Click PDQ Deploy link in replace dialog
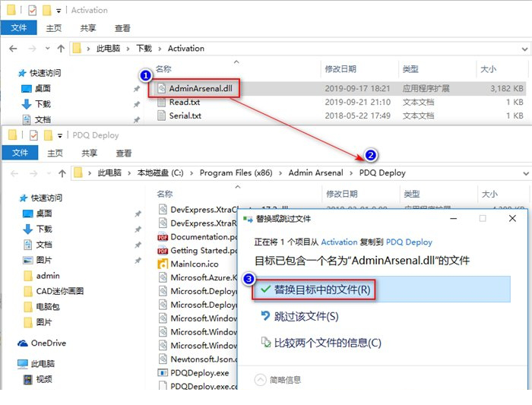 409,242
